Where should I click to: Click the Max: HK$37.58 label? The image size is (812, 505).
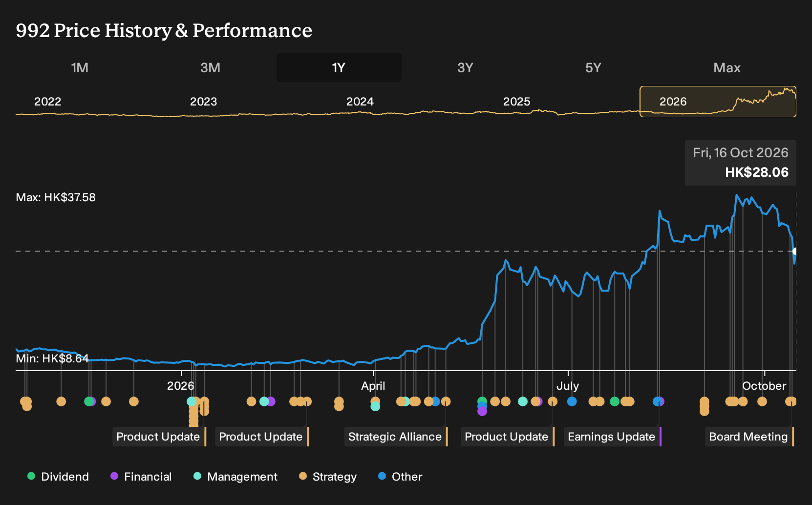(56, 197)
